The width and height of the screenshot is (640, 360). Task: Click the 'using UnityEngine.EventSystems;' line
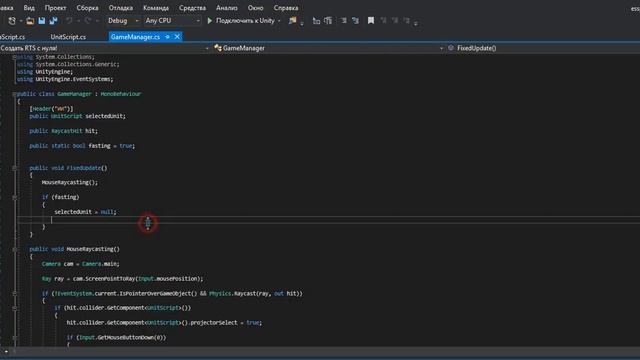coord(65,79)
